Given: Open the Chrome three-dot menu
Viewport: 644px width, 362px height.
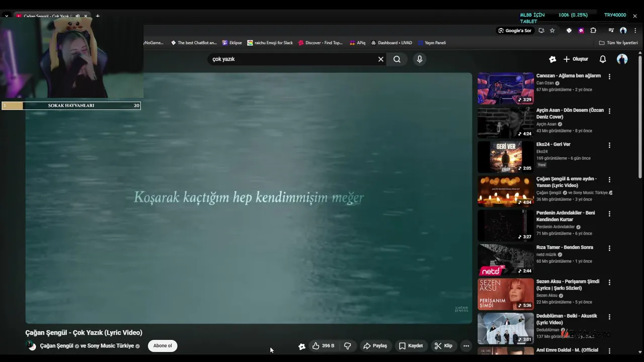Looking at the screenshot, I should pos(635,31).
